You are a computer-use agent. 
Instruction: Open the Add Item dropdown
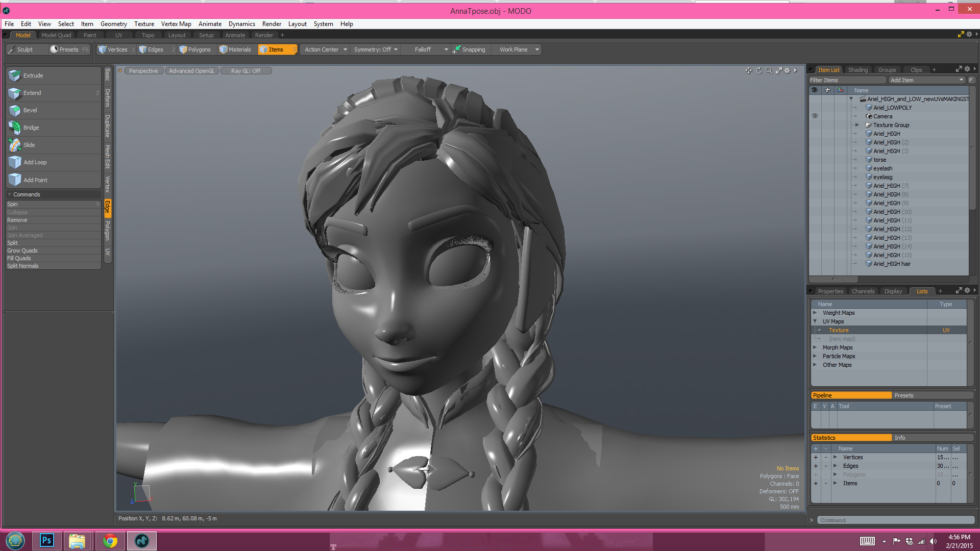pyautogui.click(x=927, y=80)
